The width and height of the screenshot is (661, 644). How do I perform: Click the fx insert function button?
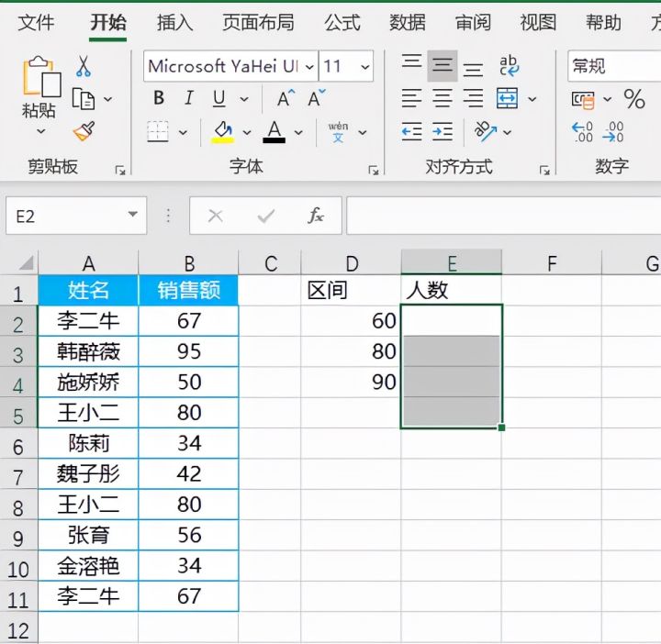point(316,216)
